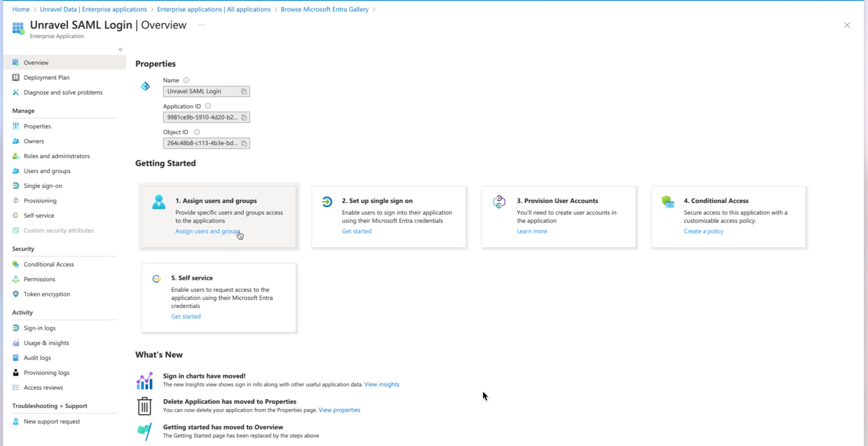Image resolution: width=868 pixels, height=446 pixels.
Task: Click the Application ID copy button
Action: [x=244, y=117]
